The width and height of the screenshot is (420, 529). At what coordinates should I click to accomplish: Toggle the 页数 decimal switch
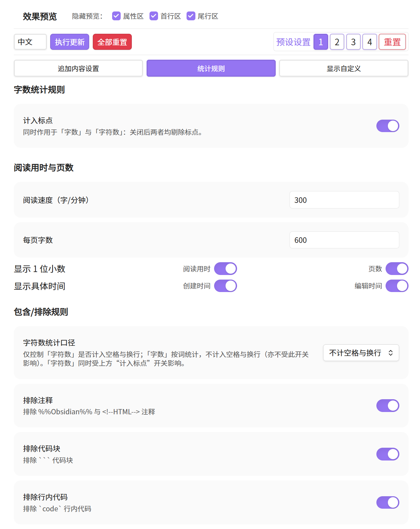tap(397, 269)
